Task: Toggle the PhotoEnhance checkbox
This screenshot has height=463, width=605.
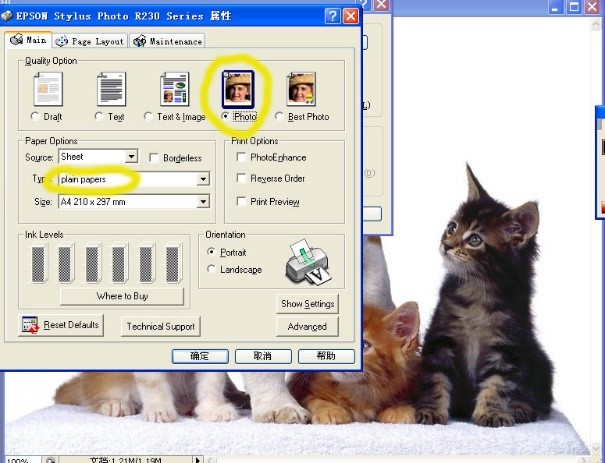Action: pos(241,158)
